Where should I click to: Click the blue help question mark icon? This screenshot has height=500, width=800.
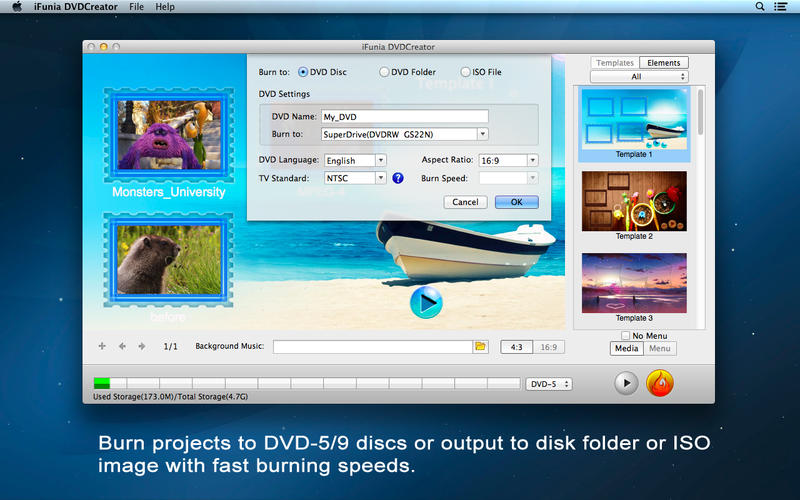pyautogui.click(x=398, y=178)
